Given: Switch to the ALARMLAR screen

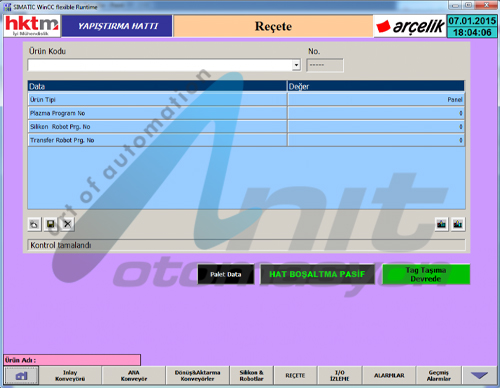Looking at the screenshot, I should [389, 376].
